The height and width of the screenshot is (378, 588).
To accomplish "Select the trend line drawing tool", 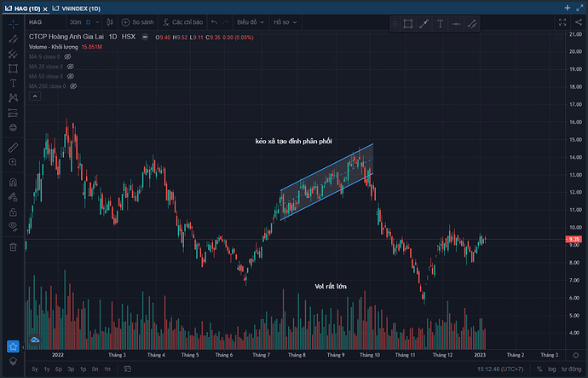I will coord(13,39).
